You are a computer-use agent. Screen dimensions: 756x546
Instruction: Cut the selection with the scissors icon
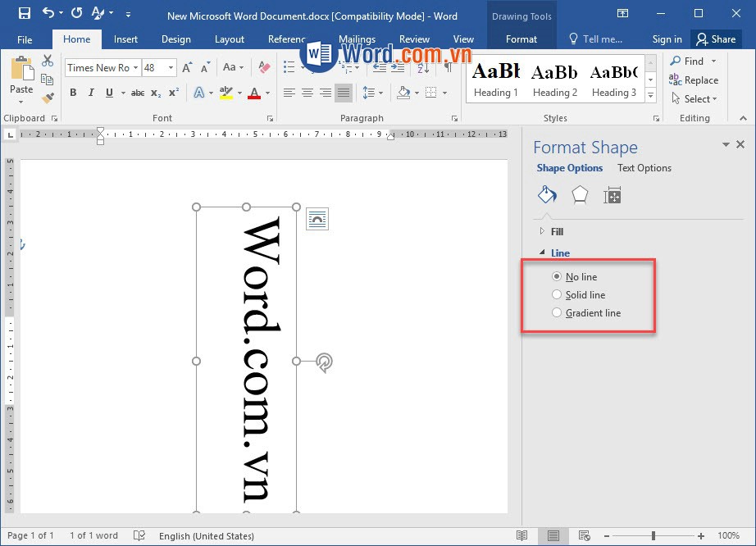click(x=48, y=61)
